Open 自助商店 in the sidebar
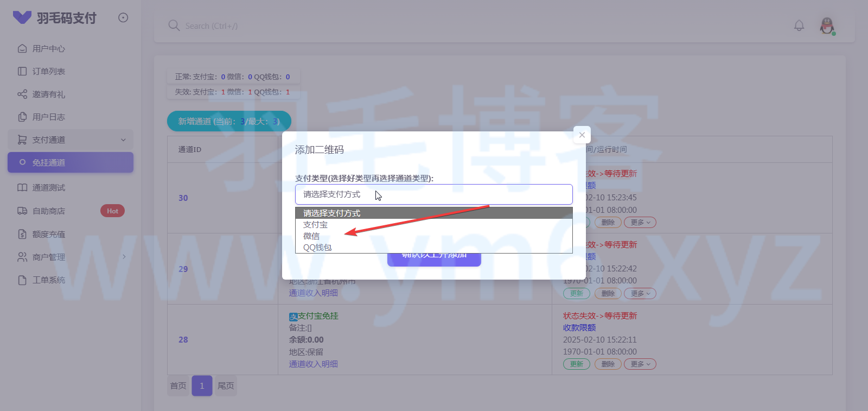The height and width of the screenshot is (411, 868). click(71, 211)
